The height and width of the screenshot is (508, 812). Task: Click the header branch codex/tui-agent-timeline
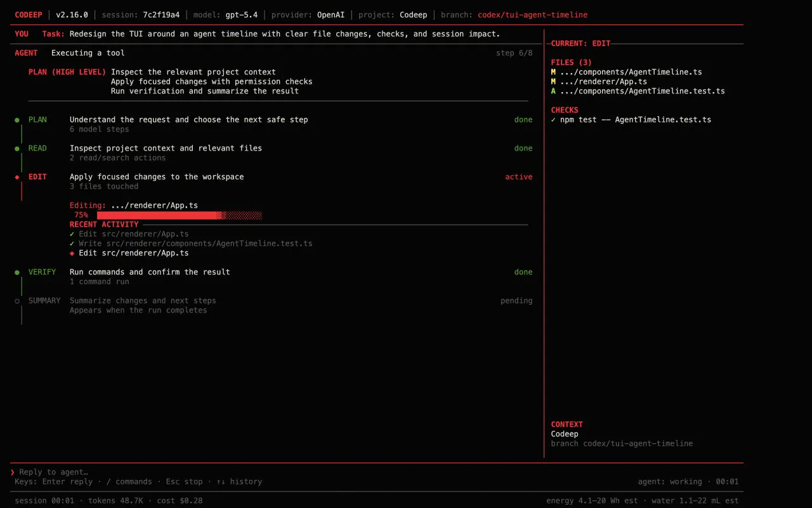pos(533,15)
